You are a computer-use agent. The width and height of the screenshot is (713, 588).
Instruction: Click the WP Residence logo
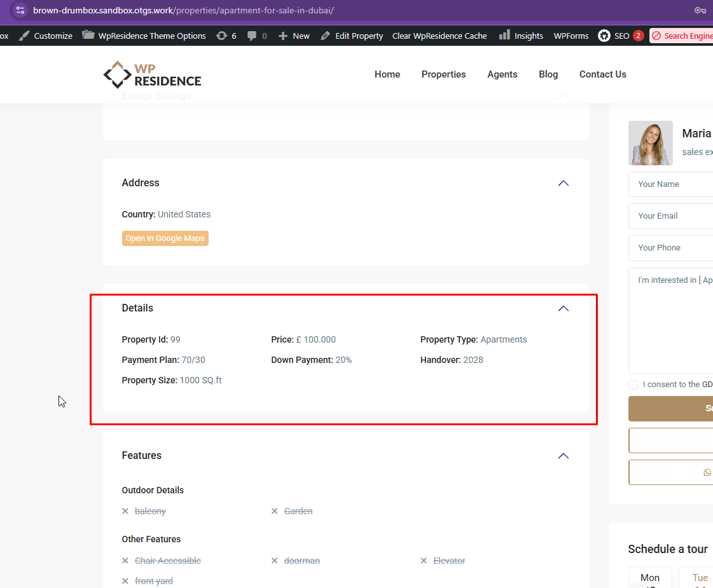coord(152,74)
